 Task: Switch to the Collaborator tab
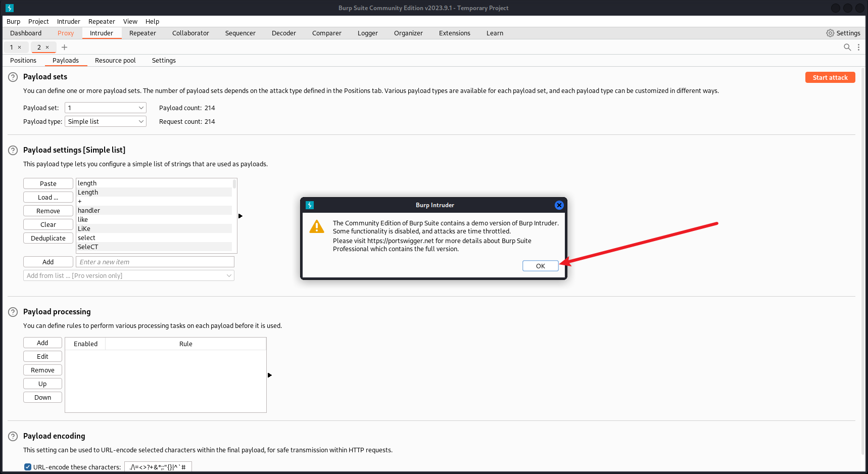[x=190, y=33]
